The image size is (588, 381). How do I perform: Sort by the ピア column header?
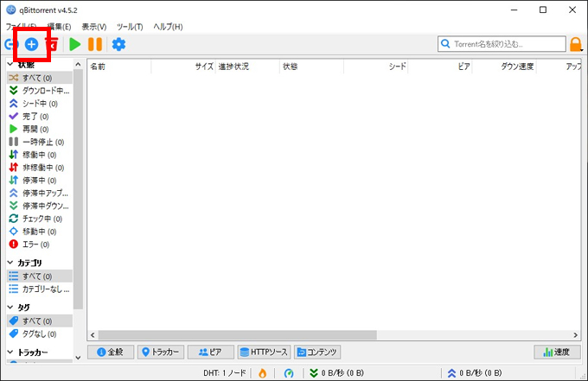[440, 67]
